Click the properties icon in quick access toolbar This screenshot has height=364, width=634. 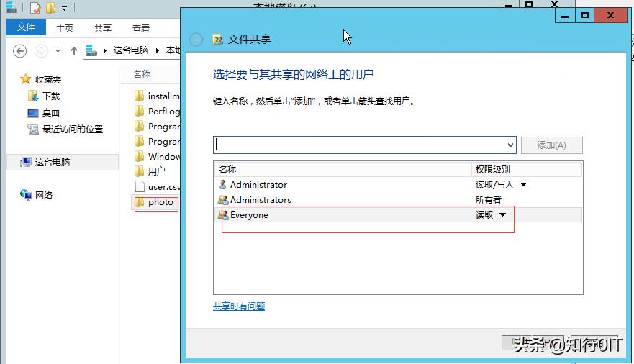tap(35, 7)
